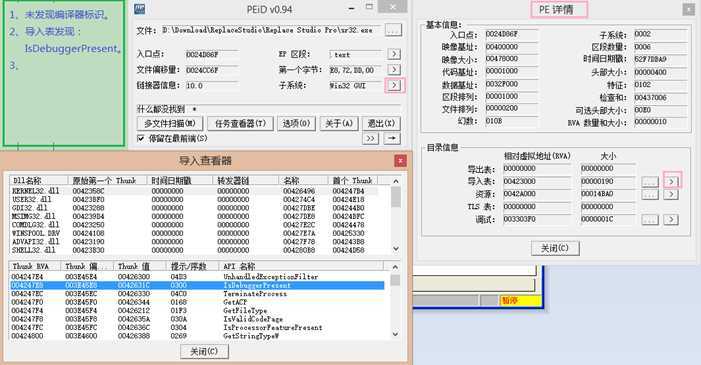Screen dimensions: 701x365
Task: Select the 导入表 RVA field 00423000
Action: pos(537,182)
